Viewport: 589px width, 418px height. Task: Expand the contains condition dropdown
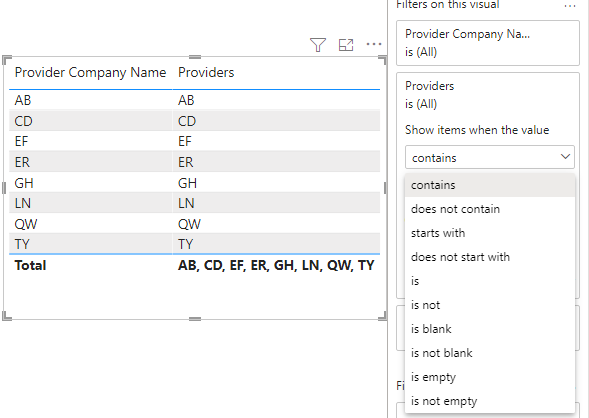pos(490,157)
